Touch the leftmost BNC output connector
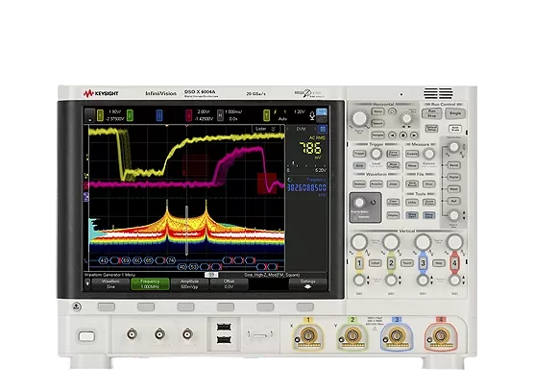 coord(132,334)
